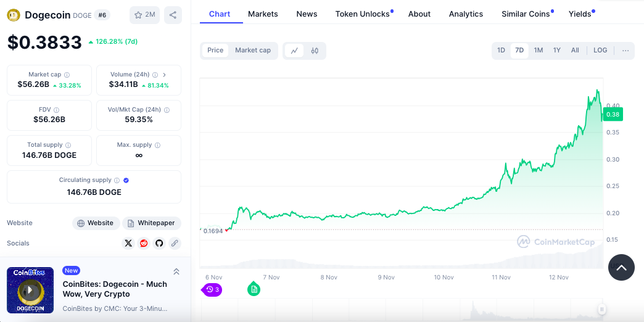Open Max. supply info icon
The width and height of the screenshot is (644, 322).
pos(158,145)
